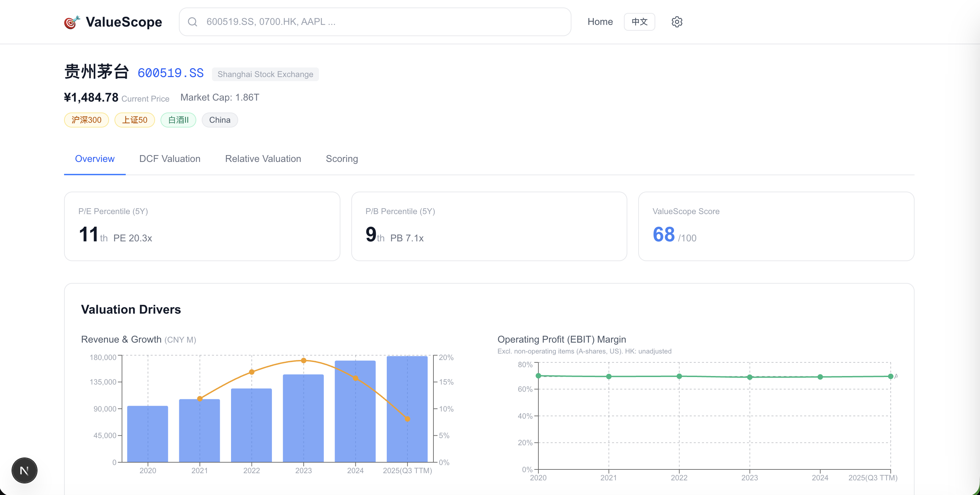
Task: Click the ValueScope target logo icon
Action: coord(72,22)
